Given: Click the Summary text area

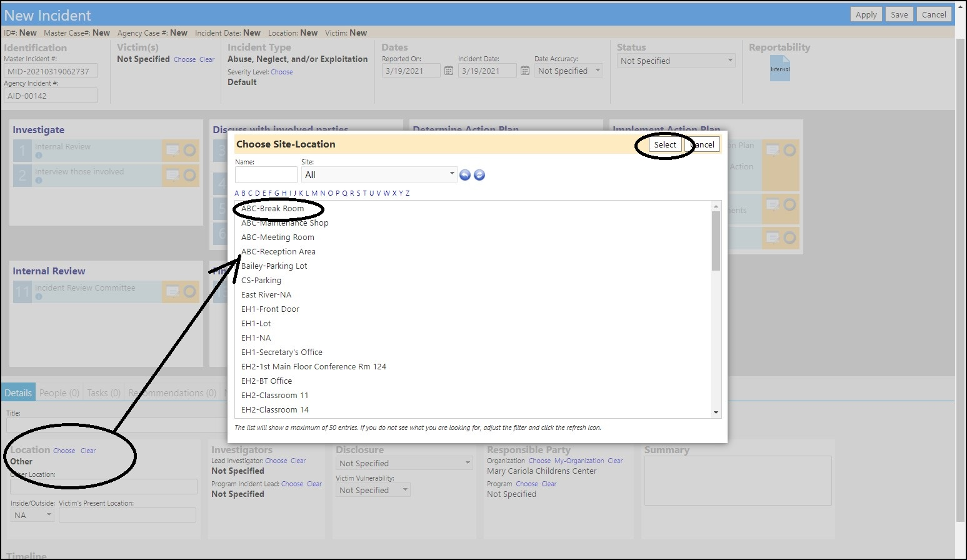Looking at the screenshot, I should (738, 481).
